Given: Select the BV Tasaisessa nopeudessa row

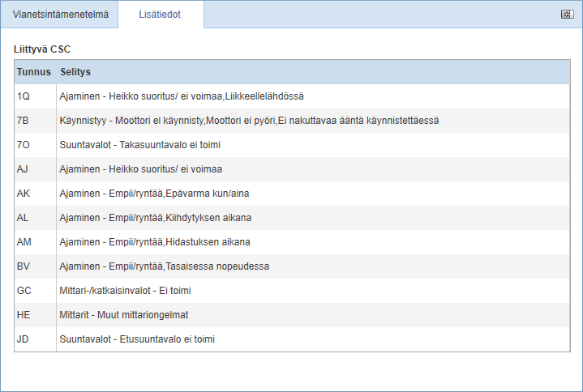Looking at the screenshot, I should click(x=292, y=266).
